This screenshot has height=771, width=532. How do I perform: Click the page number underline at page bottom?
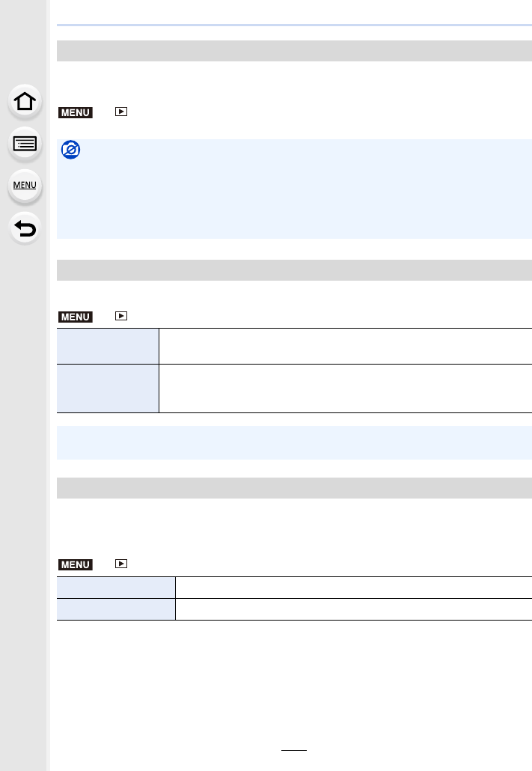coord(294,750)
